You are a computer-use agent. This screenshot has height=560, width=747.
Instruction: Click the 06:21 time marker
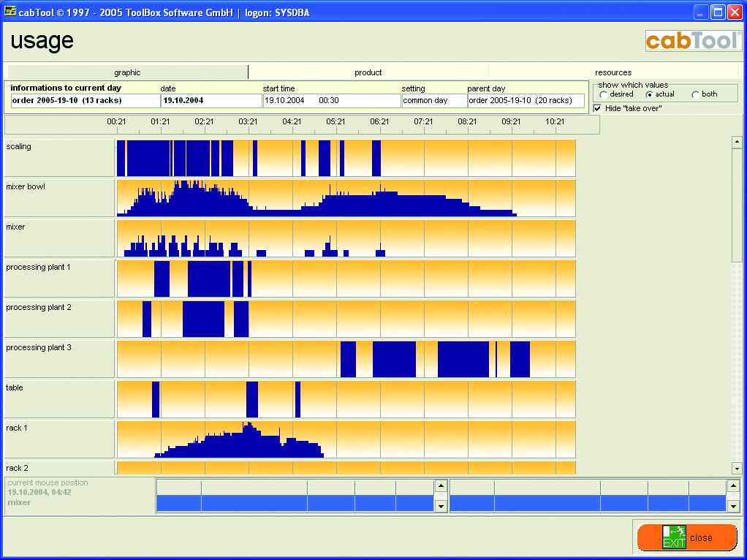click(379, 121)
